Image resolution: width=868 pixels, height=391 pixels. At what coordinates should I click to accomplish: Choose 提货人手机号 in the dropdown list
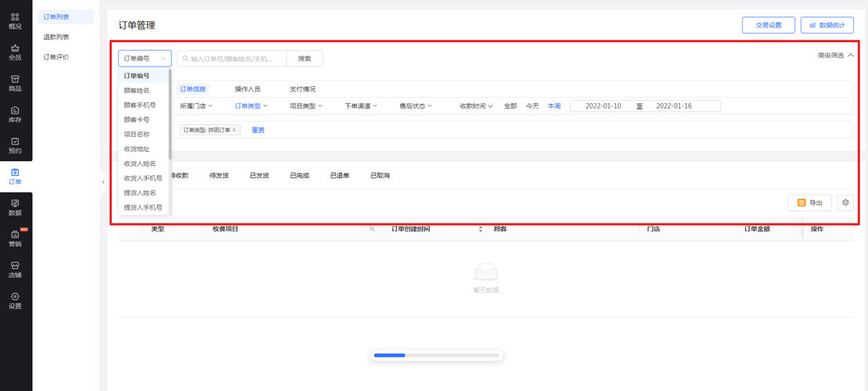pos(143,207)
